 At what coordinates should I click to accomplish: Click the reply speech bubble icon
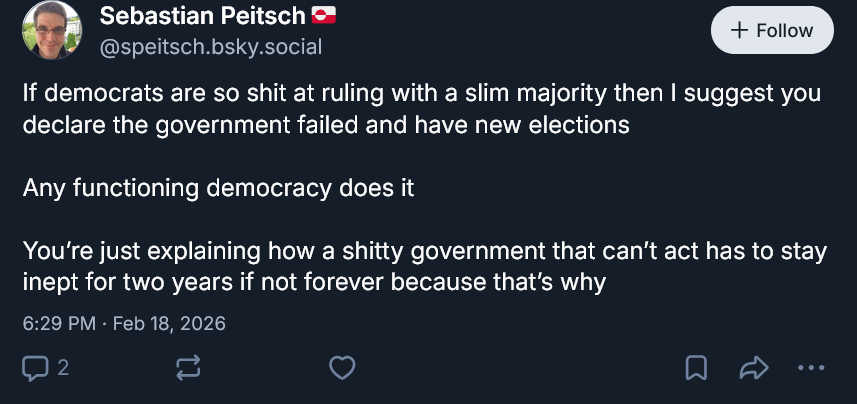(35, 368)
